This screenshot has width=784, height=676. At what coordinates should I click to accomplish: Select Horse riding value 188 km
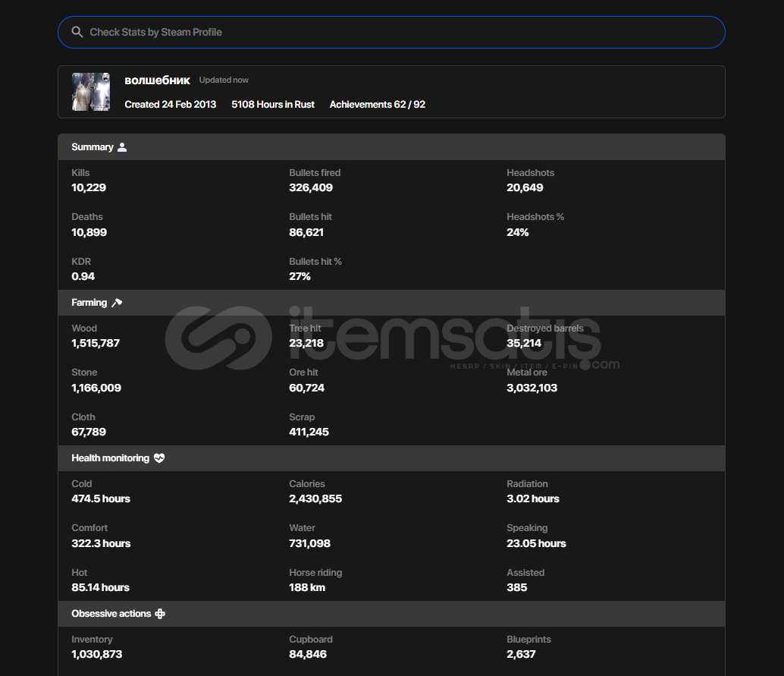307,587
